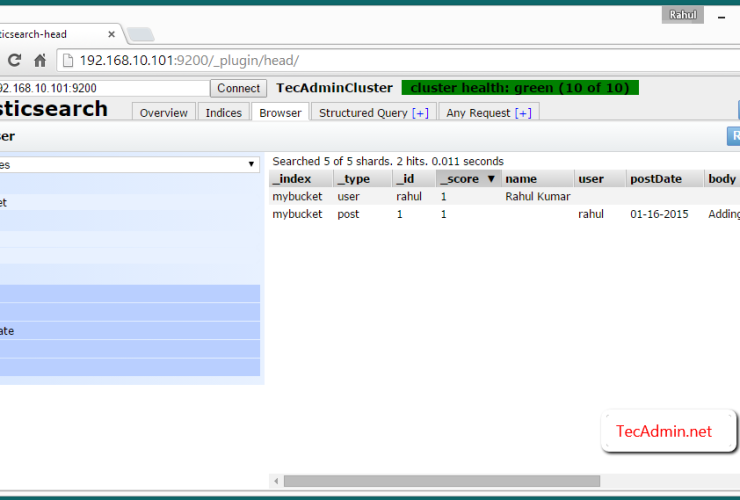Image resolution: width=740 pixels, height=500 pixels.
Task: Click the horizontal scrollbar of results
Action: 440,481
